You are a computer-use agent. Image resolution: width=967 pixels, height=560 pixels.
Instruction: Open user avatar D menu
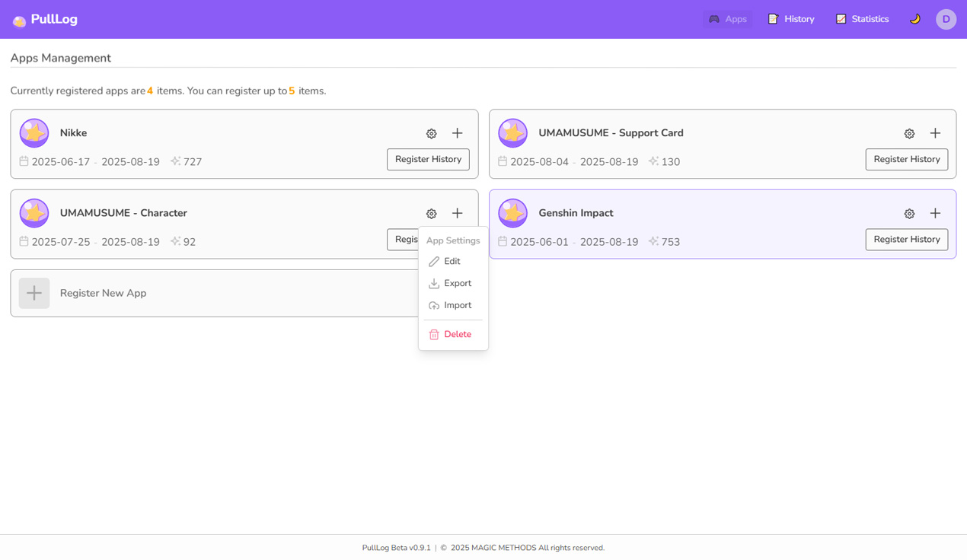pyautogui.click(x=946, y=19)
